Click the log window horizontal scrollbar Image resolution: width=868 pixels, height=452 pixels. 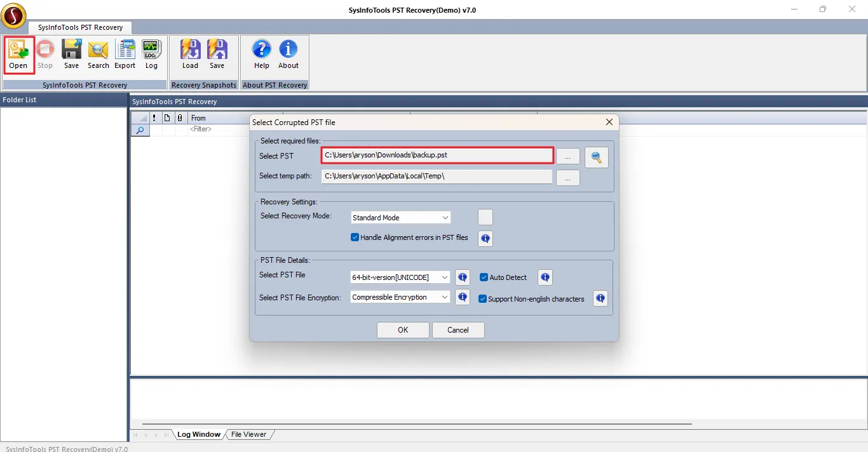pyautogui.click(x=417, y=423)
